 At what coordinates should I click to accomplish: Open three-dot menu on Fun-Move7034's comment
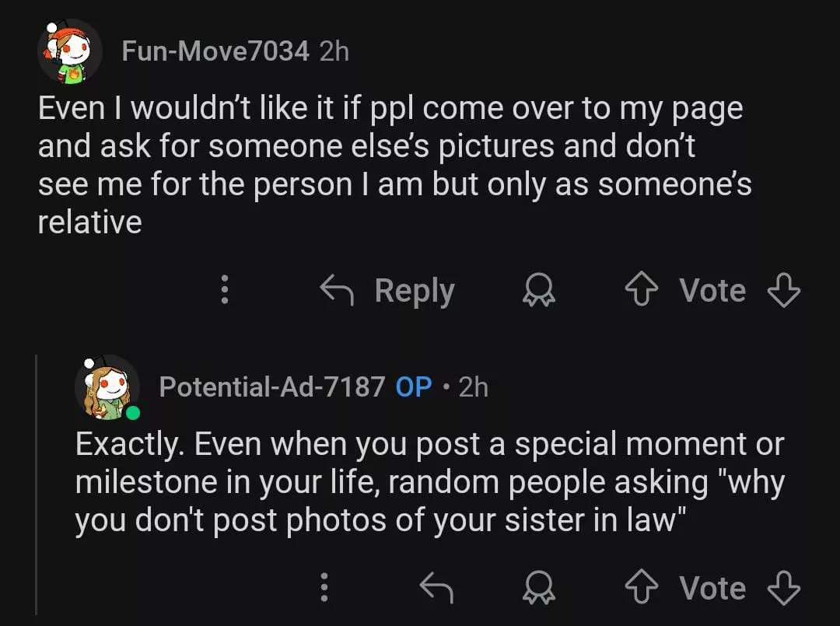(x=225, y=290)
